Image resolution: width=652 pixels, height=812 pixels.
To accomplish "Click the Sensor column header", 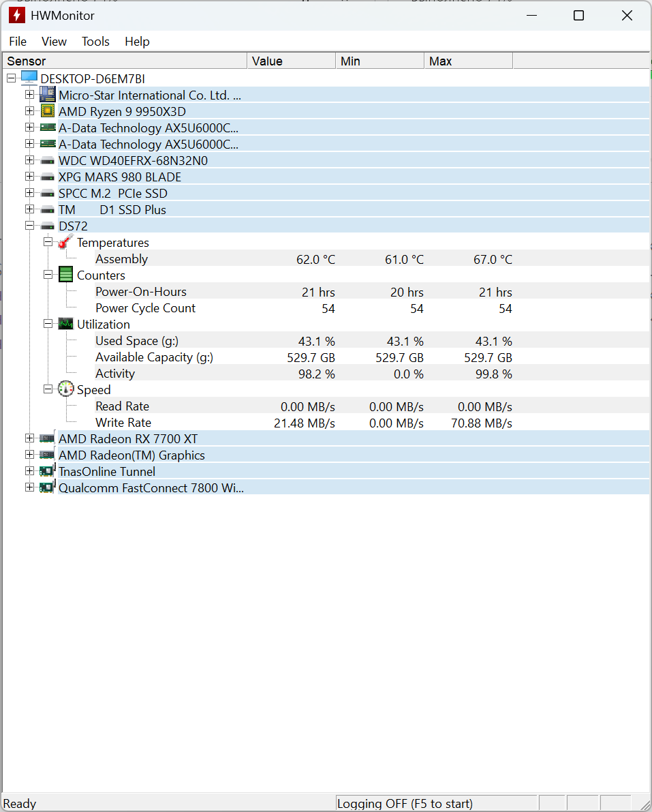I will [x=125, y=61].
